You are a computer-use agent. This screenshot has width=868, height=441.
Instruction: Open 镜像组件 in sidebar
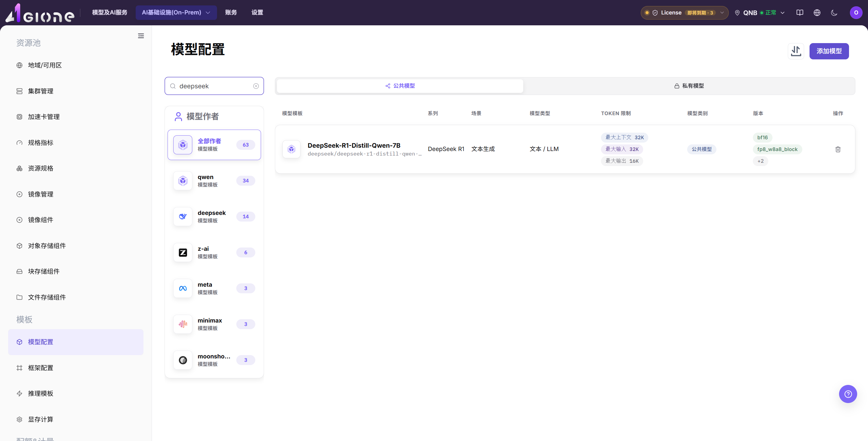click(76, 220)
